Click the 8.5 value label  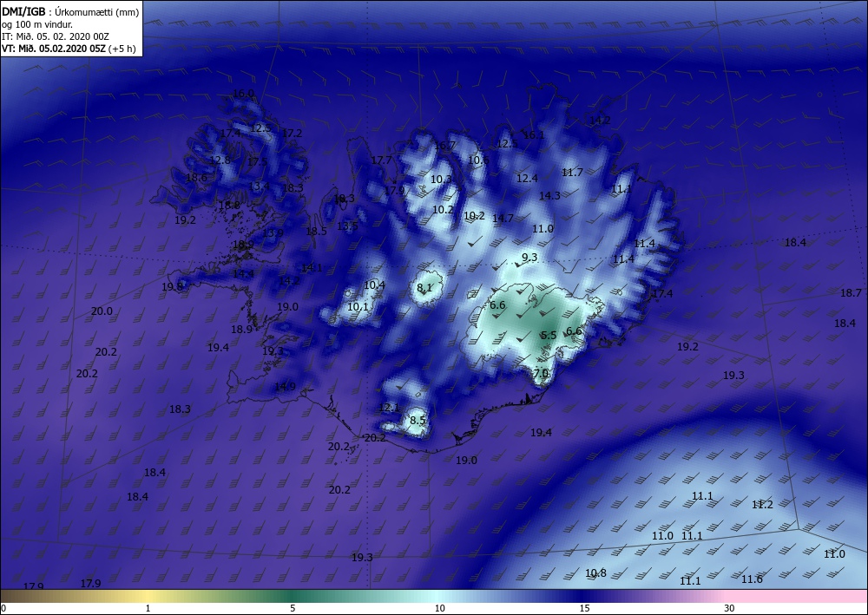pyautogui.click(x=418, y=421)
